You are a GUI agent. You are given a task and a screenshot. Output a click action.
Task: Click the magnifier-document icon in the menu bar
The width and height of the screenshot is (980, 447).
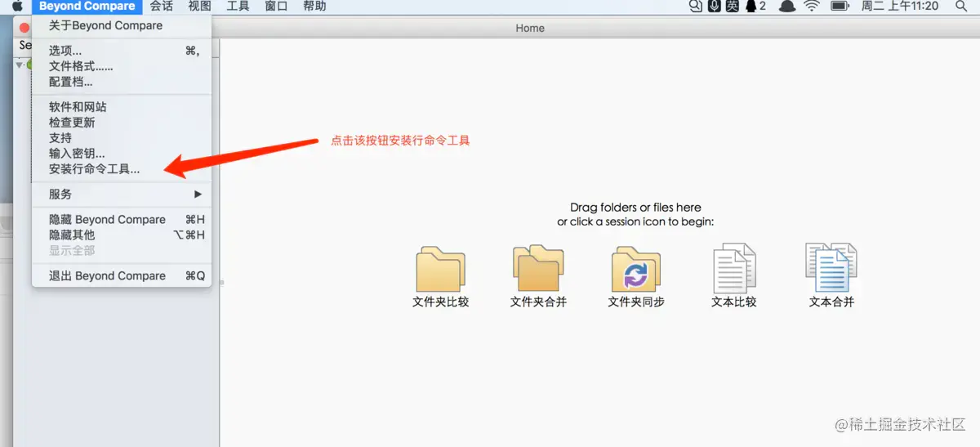tap(696, 7)
